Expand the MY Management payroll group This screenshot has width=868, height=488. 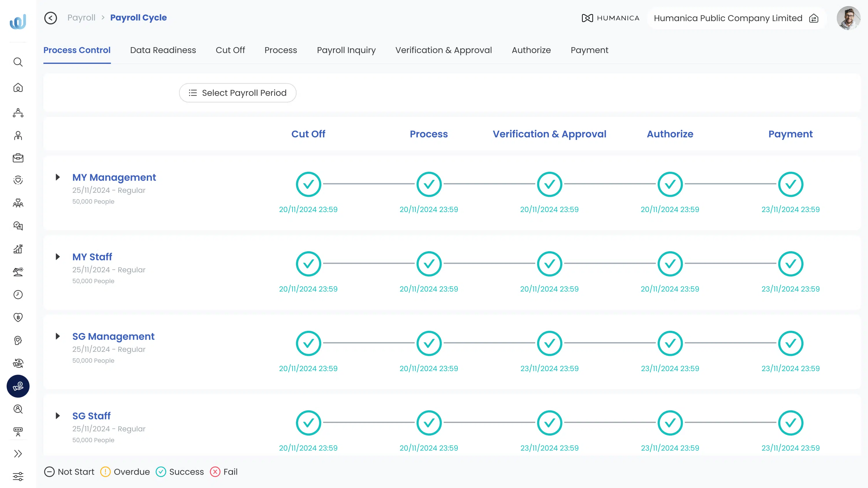coord(57,178)
